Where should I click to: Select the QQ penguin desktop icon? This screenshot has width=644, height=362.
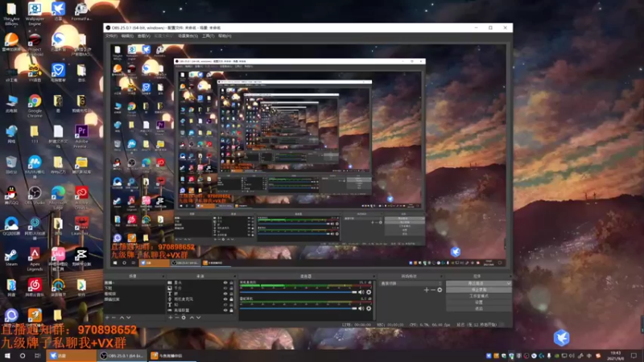tap(11, 195)
